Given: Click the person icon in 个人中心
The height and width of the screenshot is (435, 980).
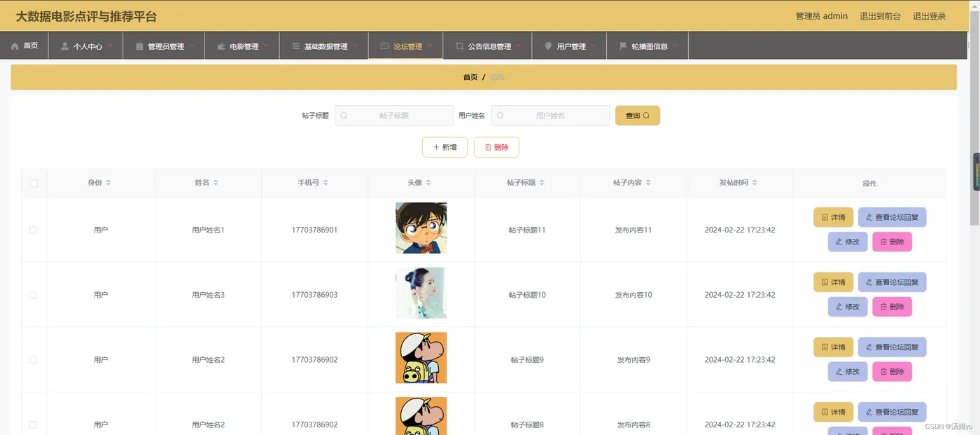Looking at the screenshot, I should pyautogui.click(x=65, y=46).
